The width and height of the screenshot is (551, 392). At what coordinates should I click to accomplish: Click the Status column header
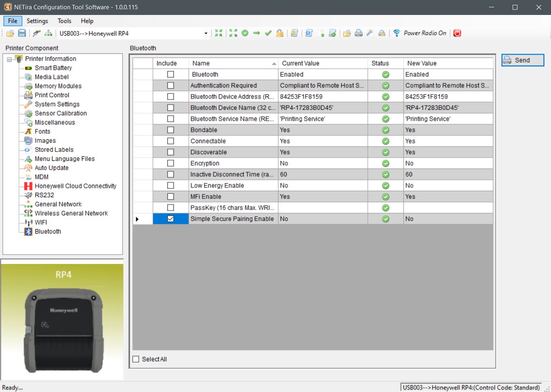click(386, 63)
